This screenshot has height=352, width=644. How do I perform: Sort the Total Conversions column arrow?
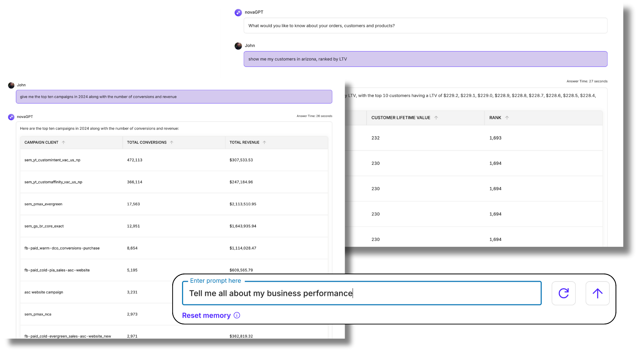pos(172,142)
